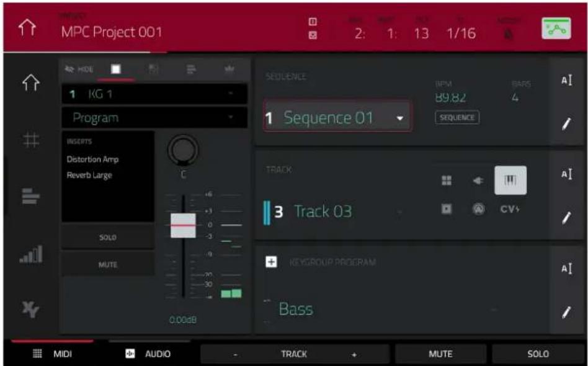Viewport: 588px width, 366px height.
Task: Switch to master crown channel strip tab
Action: pyautogui.click(x=229, y=69)
